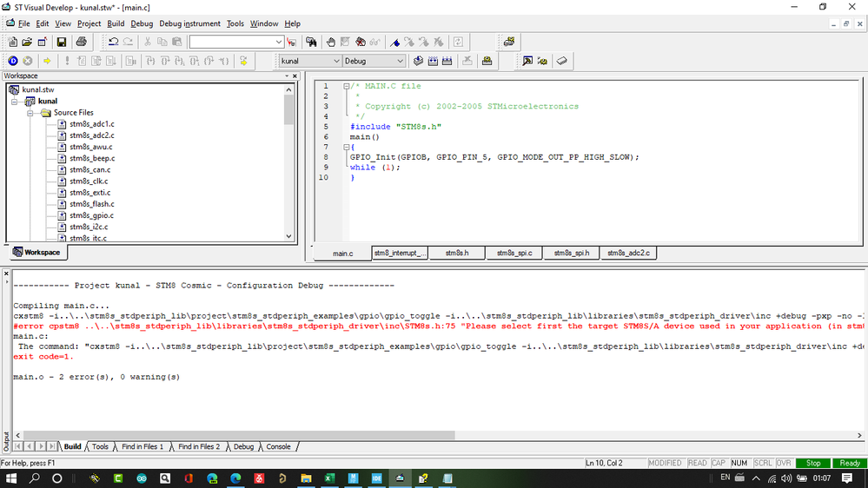This screenshot has width=868, height=488.
Task: Click the New file icon
Action: click(x=12, y=42)
